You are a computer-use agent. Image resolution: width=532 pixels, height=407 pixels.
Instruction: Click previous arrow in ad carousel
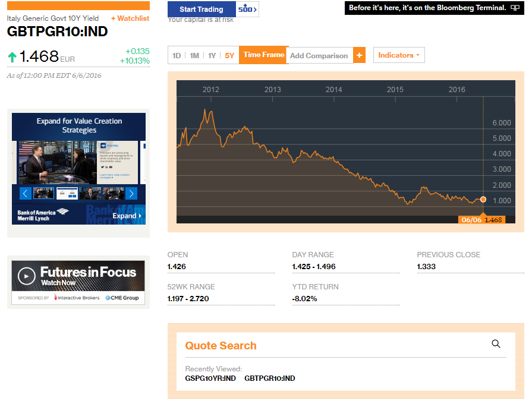point(25,193)
